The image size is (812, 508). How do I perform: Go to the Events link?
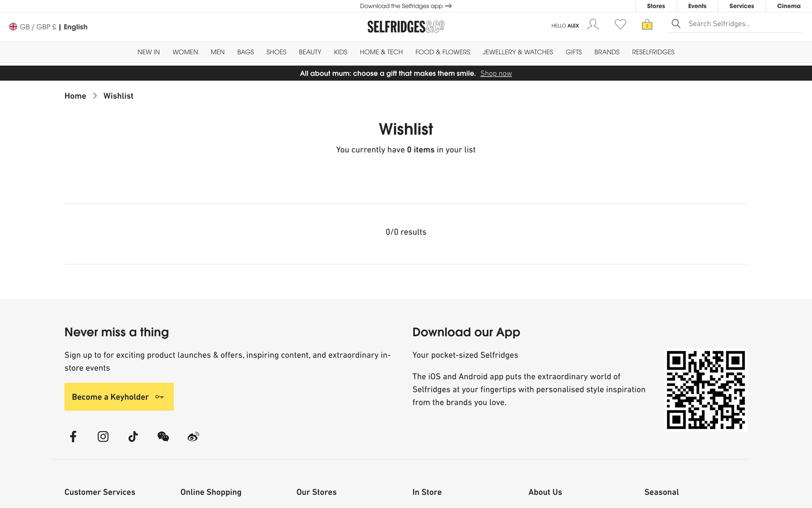[x=697, y=6]
